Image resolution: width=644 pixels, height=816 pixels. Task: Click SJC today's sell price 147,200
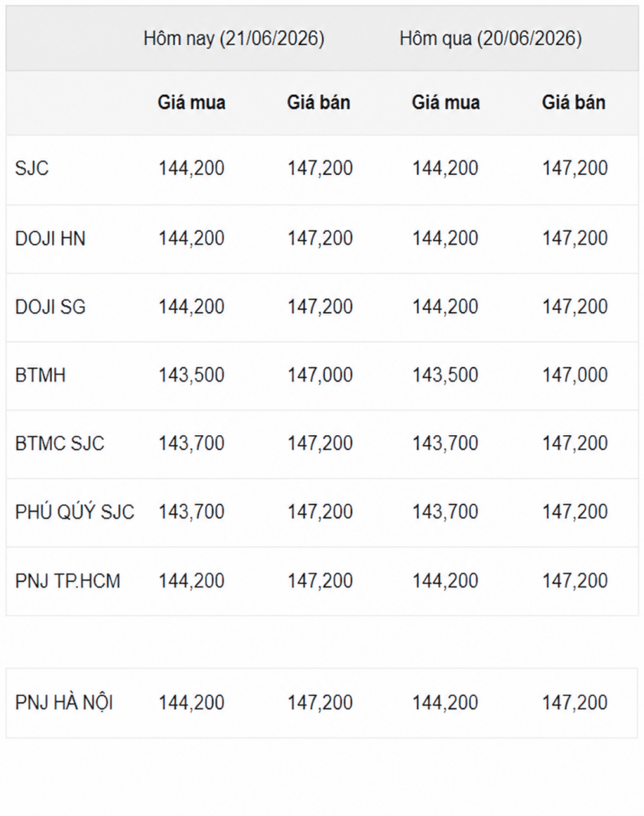pos(320,168)
